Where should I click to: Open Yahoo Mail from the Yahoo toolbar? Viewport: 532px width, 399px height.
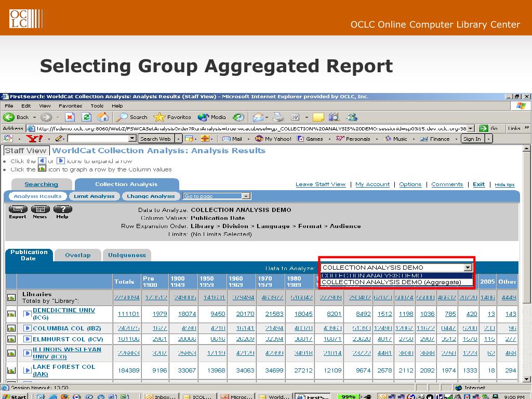point(232,139)
